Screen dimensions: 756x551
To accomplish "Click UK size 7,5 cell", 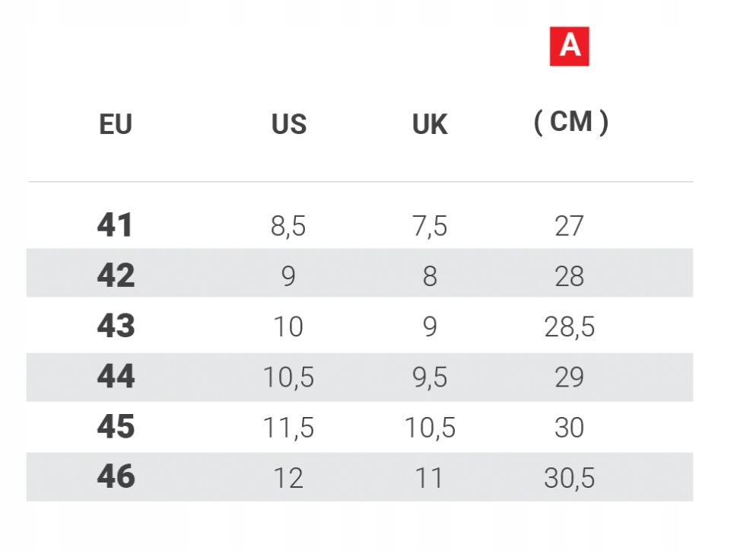I will click(430, 227).
